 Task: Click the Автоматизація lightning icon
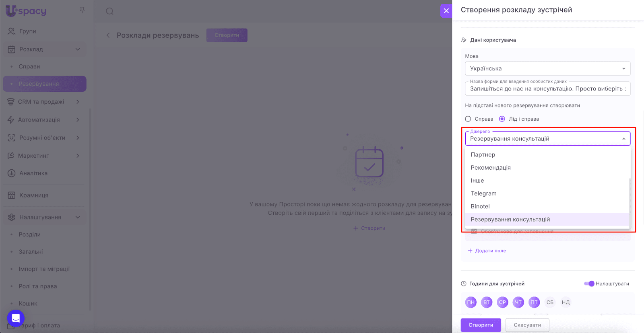[11, 119]
